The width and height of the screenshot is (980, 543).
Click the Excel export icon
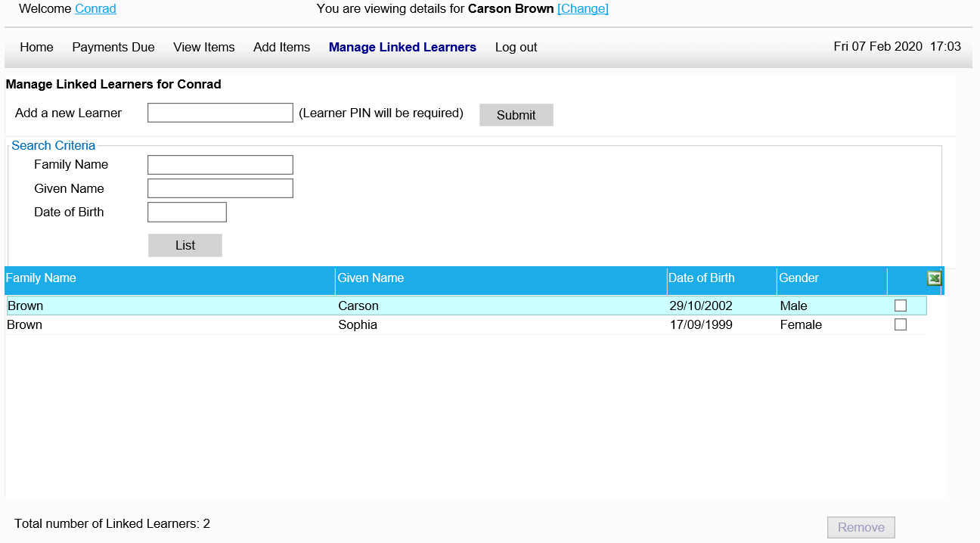coord(934,278)
